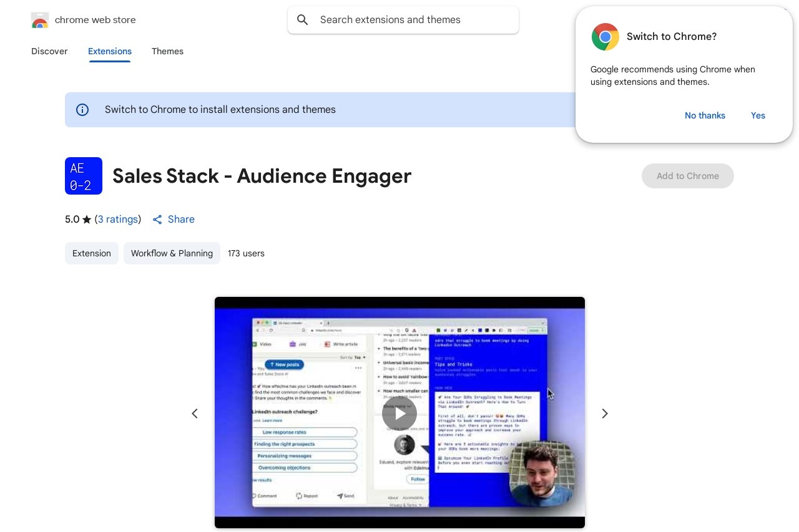Click the Sales Stack - Audience Engager heading
This screenshot has width=799, height=532.
click(262, 176)
